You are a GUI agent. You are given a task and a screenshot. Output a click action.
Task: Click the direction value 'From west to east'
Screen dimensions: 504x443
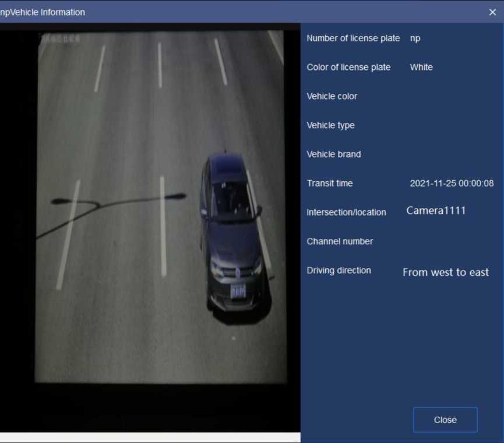(x=446, y=272)
